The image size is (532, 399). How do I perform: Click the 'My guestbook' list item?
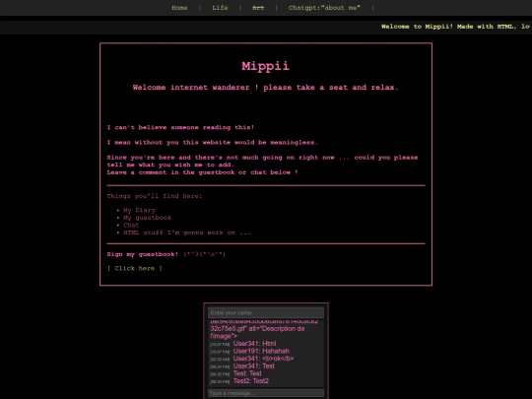click(147, 218)
